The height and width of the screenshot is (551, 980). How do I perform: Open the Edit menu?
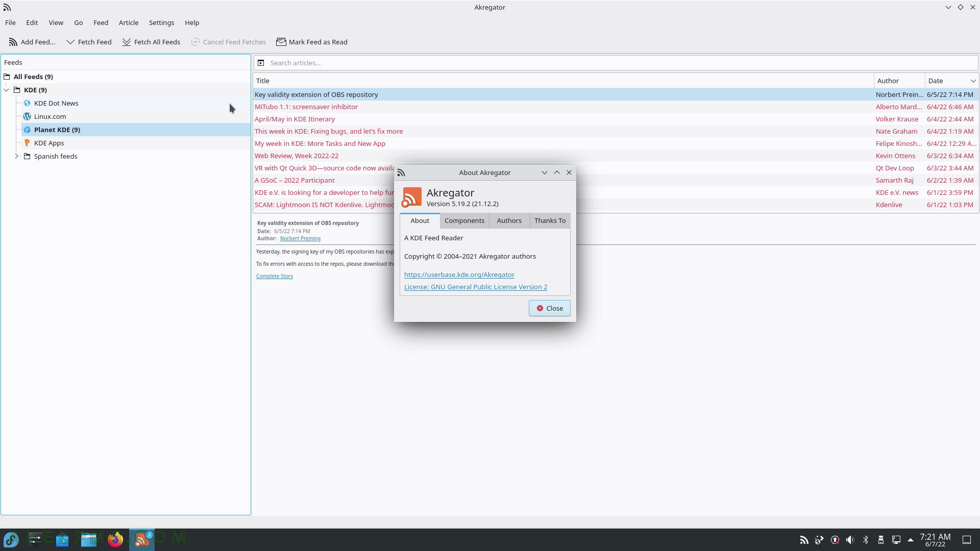click(x=32, y=22)
